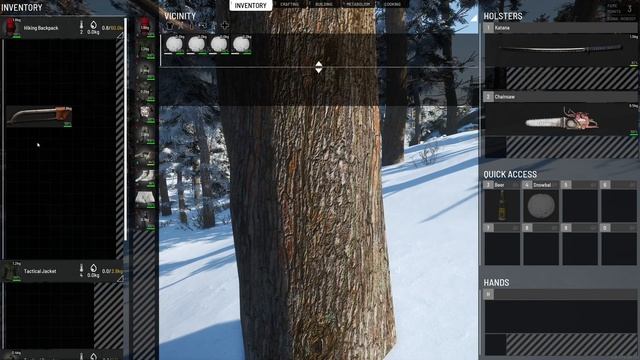Click the 'Snowball' quick access label
The width and height of the screenshot is (640, 360).
542,185
